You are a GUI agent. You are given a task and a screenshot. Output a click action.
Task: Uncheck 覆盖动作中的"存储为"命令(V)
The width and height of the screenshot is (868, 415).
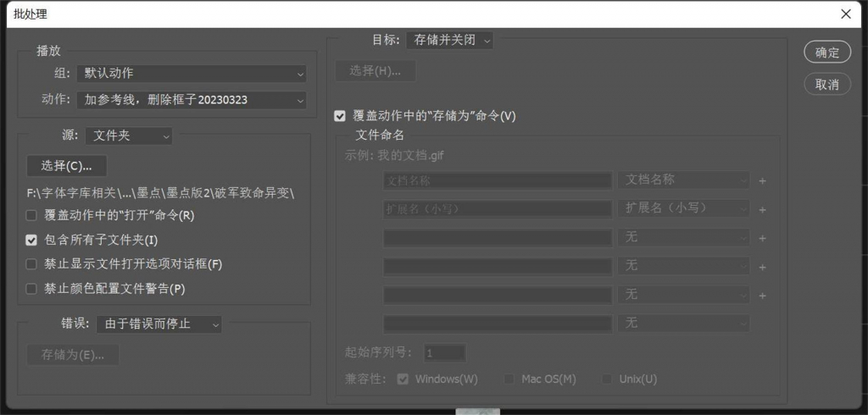(339, 116)
